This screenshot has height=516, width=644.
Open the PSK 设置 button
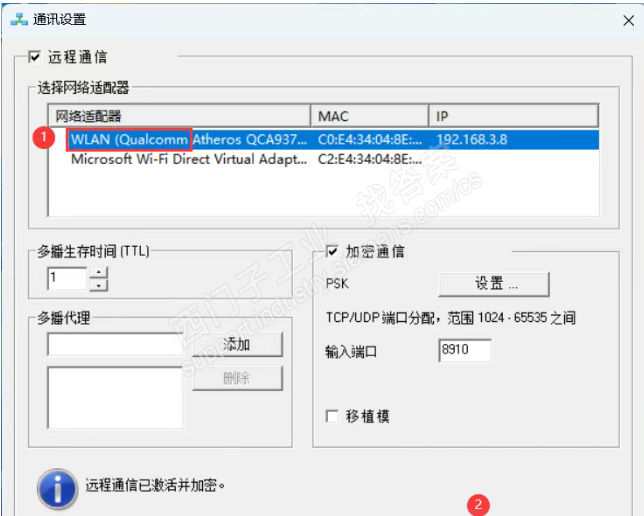(x=494, y=284)
